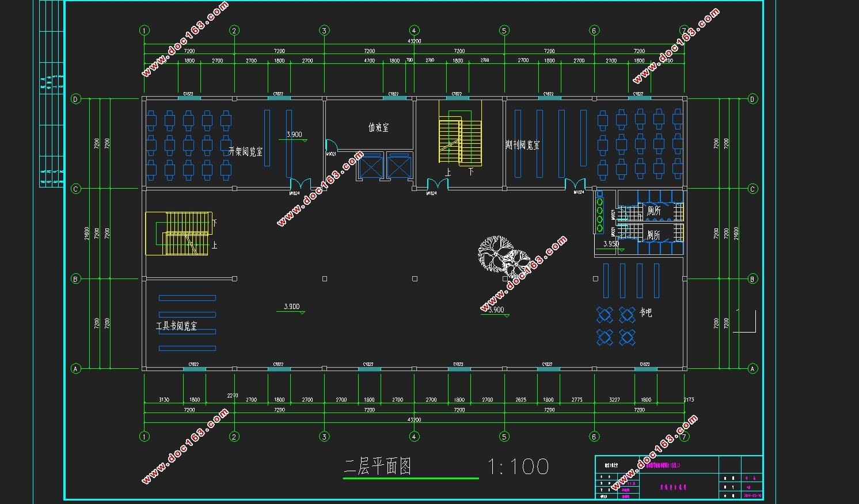
Task: Click the 2014-05-30 date in title block
Action: (x=752, y=495)
